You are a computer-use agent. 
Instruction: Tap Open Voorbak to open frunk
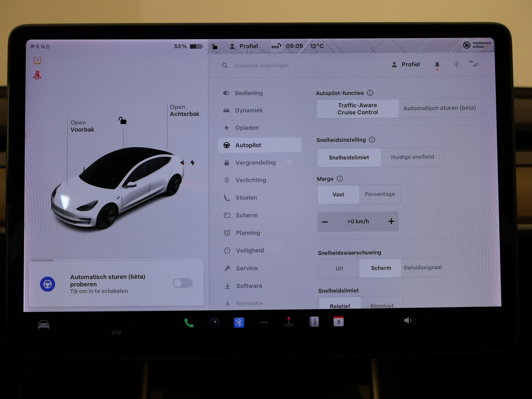tap(82, 126)
